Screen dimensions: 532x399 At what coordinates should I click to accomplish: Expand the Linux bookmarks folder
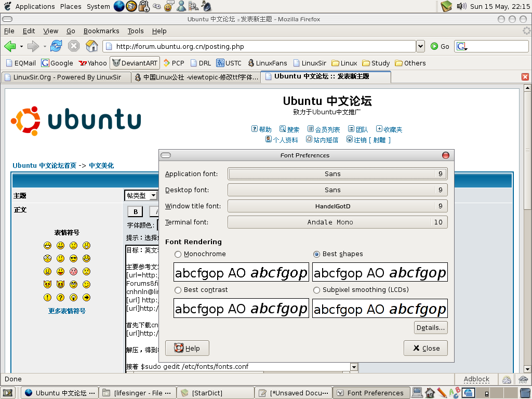click(344, 63)
